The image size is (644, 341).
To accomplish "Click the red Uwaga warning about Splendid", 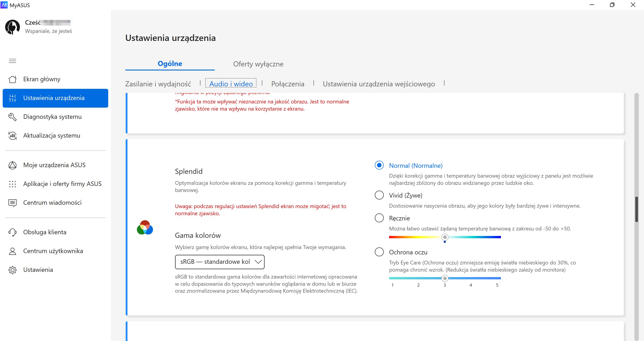I will pyautogui.click(x=261, y=210).
